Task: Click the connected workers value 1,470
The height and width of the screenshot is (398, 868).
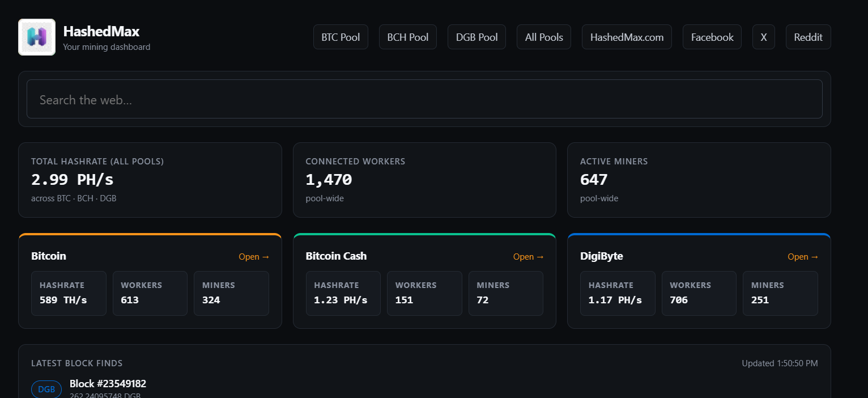Action: pyautogui.click(x=329, y=180)
